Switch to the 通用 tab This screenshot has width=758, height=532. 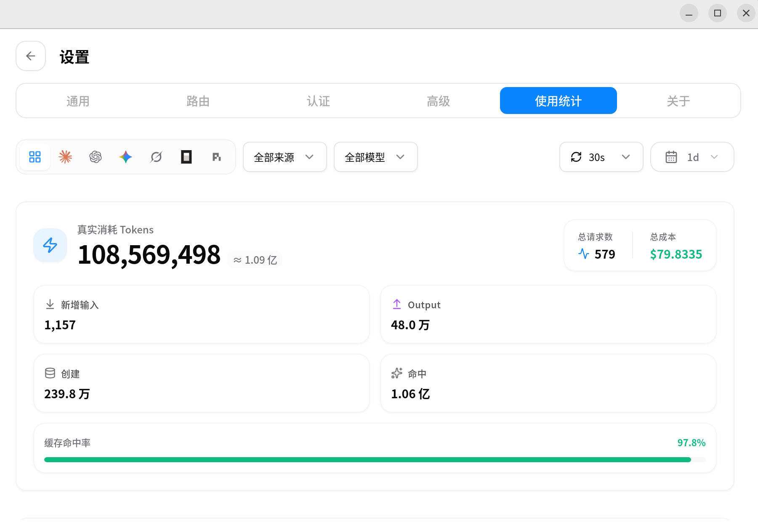(78, 101)
